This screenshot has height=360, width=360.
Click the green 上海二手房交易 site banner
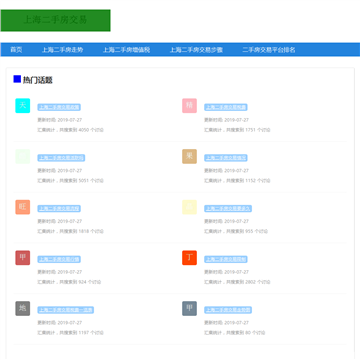click(55, 20)
